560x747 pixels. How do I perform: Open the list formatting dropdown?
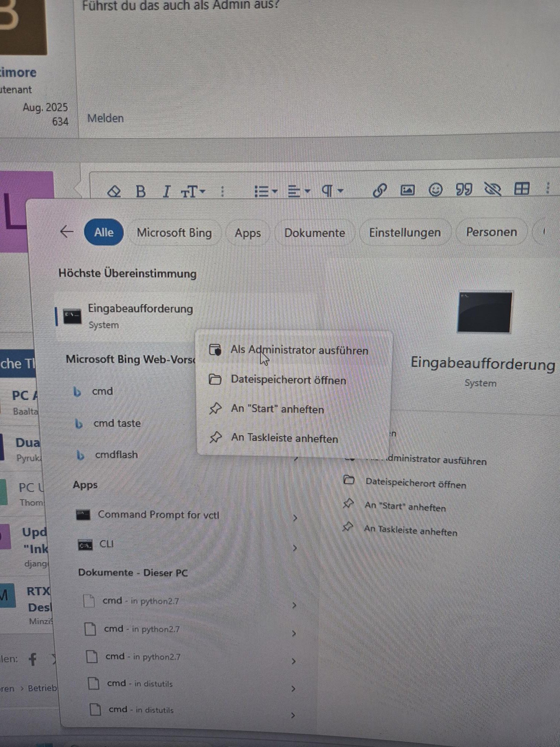coord(266,192)
